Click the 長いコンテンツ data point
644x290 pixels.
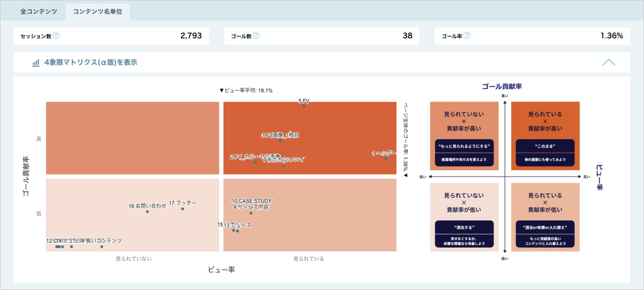coord(102,247)
